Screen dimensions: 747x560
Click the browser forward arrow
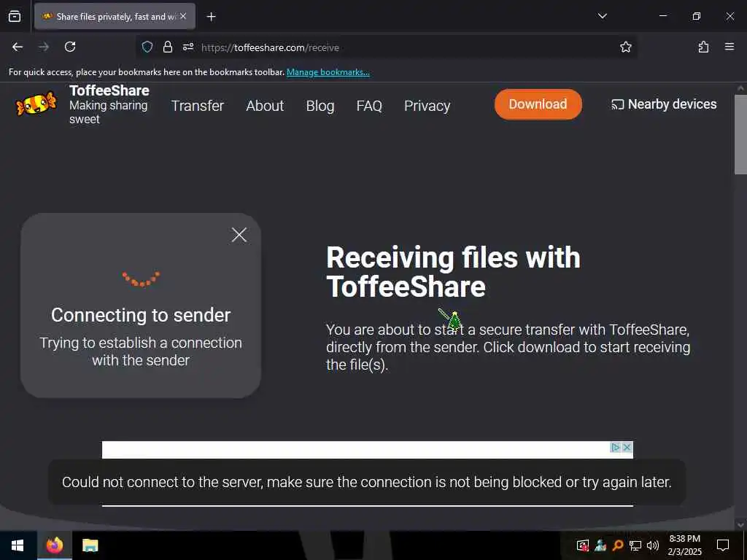(44, 47)
